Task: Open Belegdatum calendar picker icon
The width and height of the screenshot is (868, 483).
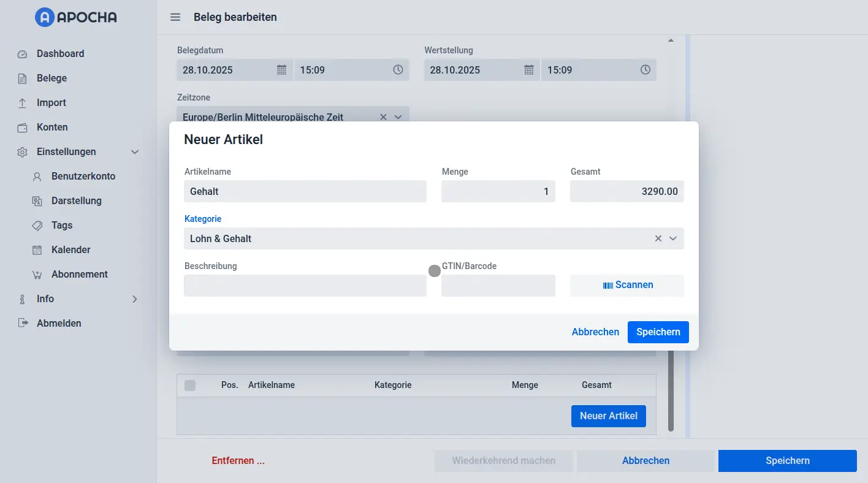Action: [x=281, y=70]
